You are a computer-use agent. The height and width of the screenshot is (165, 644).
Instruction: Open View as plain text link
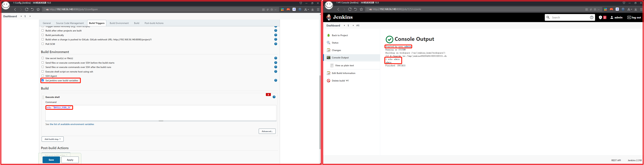tap(344, 65)
